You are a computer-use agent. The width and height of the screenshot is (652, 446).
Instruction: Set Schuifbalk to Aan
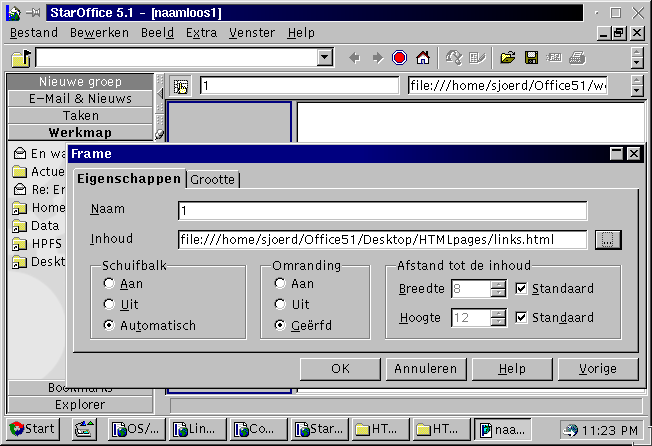point(109,283)
